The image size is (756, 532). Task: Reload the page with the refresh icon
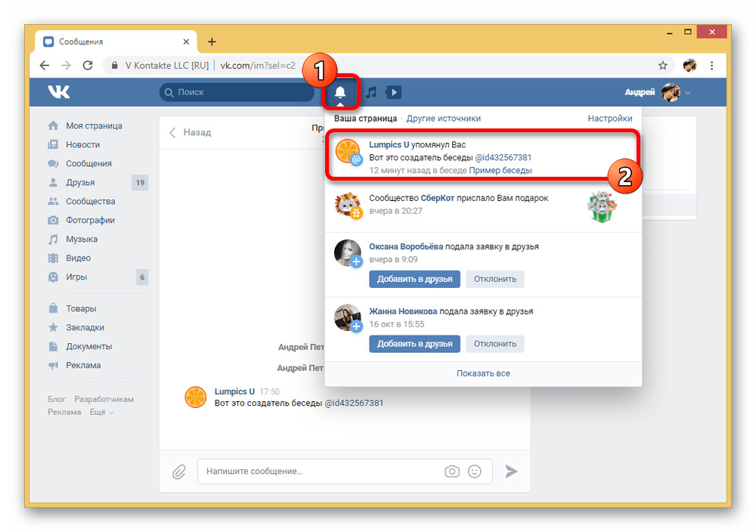point(88,65)
